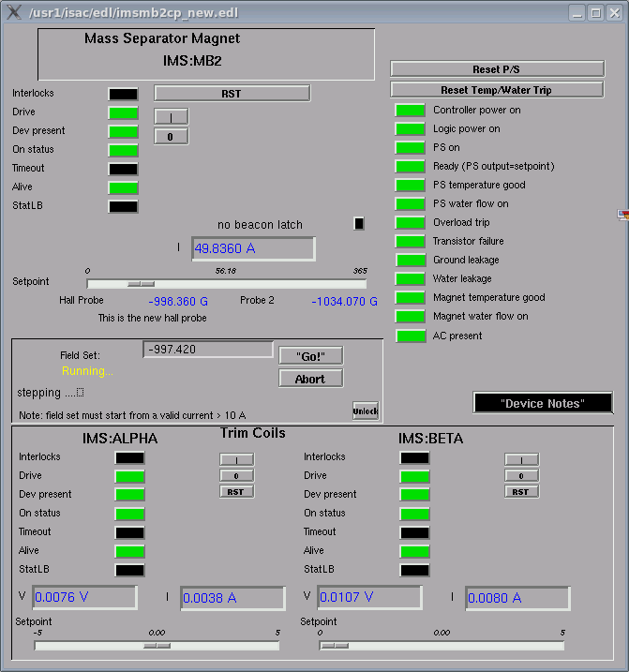Click the Field Set value input

point(207,350)
